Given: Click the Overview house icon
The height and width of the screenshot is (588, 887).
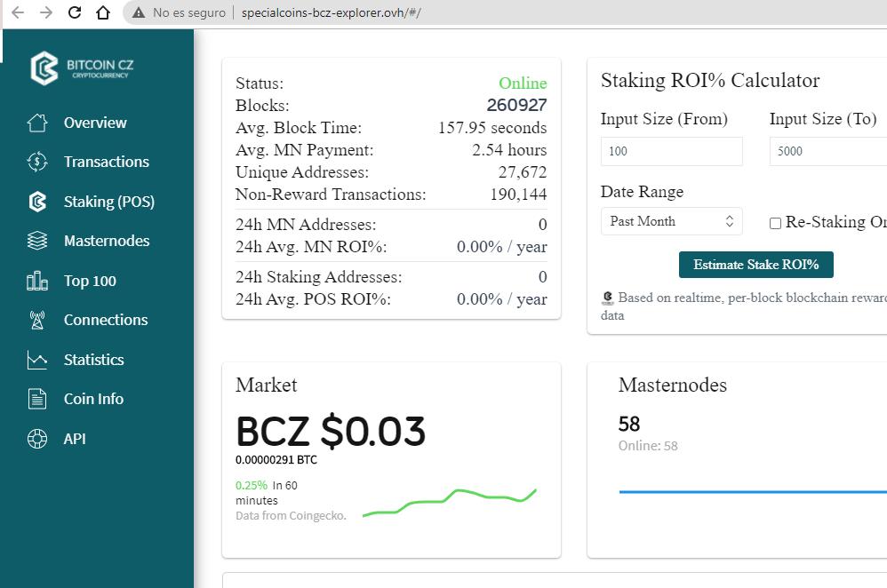Looking at the screenshot, I should click(37, 123).
